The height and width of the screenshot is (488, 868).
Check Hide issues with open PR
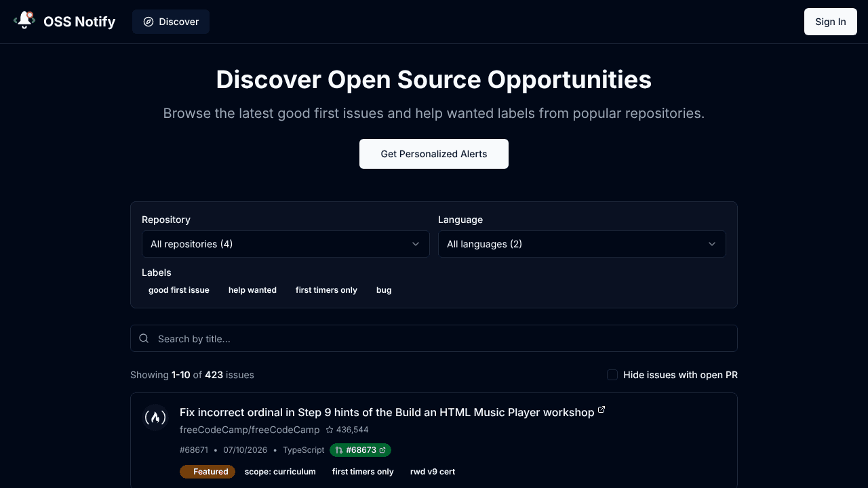pos(612,375)
